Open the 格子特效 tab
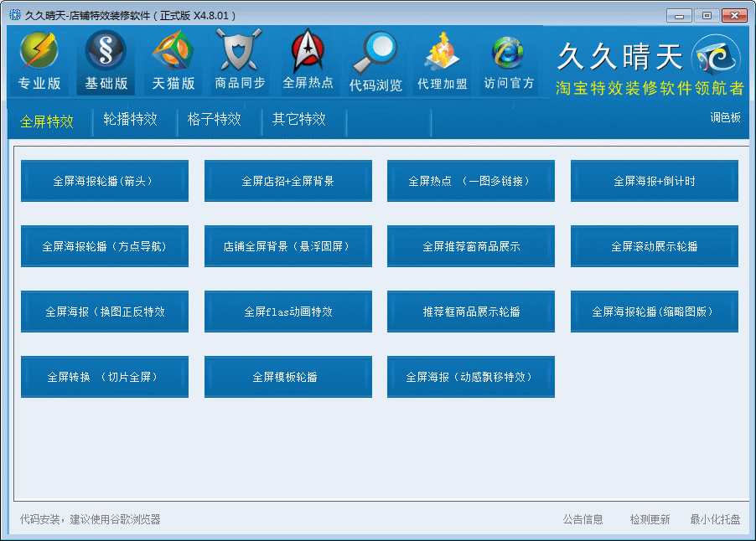756x541 pixels. tap(214, 120)
